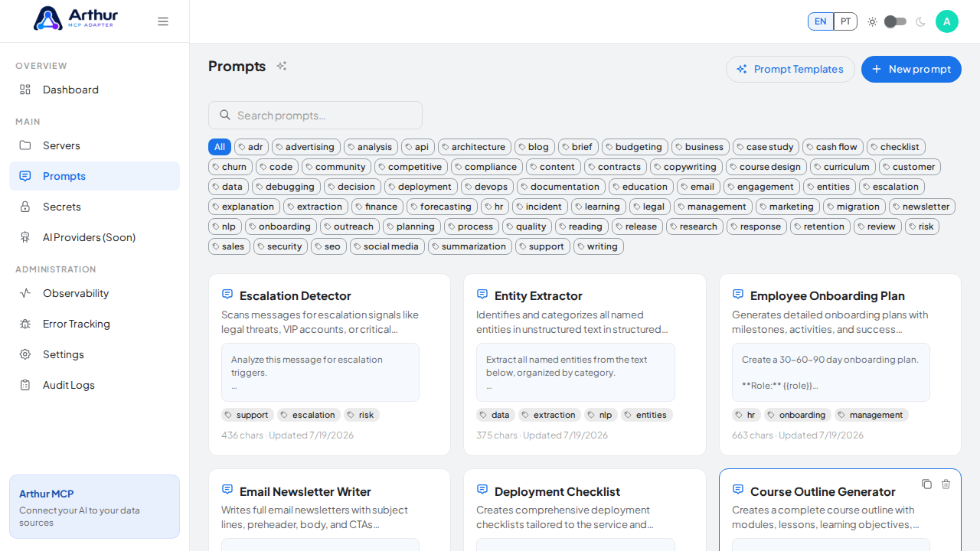Delete the Course Outline Generator prompt
980x551 pixels.
pyautogui.click(x=946, y=484)
